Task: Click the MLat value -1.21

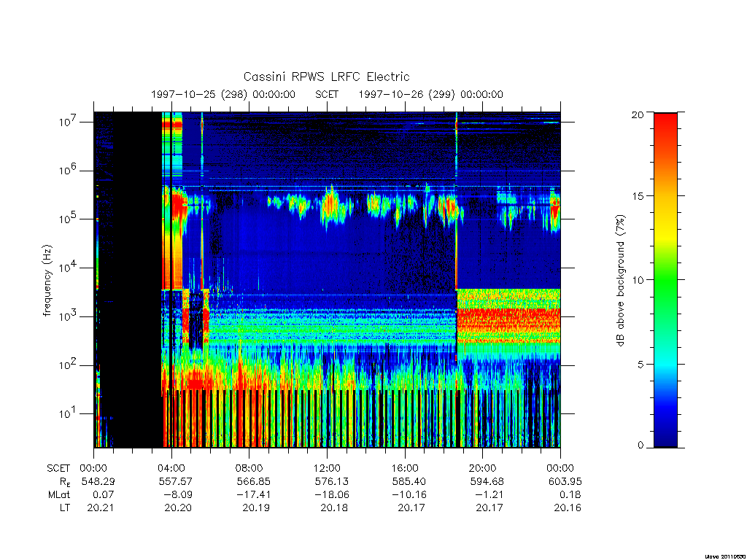Action: point(489,495)
